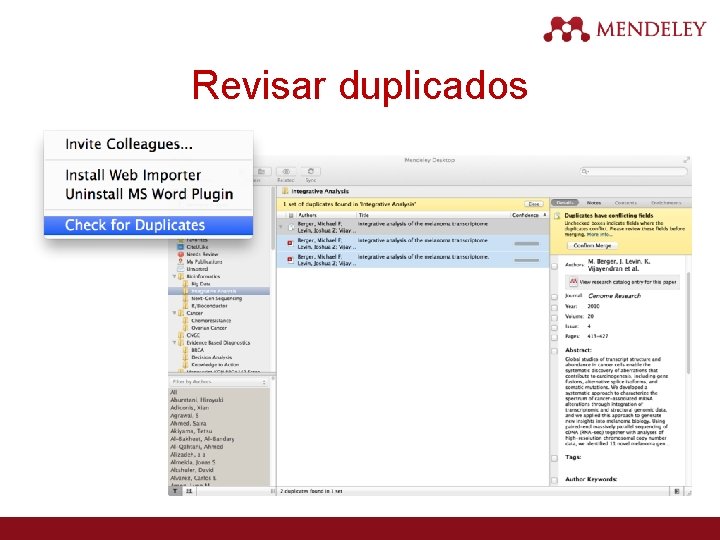Click the Mendeley logo at top right
Image resolution: width=720 pixels, height=540 pixels.
tap(624, 29)
